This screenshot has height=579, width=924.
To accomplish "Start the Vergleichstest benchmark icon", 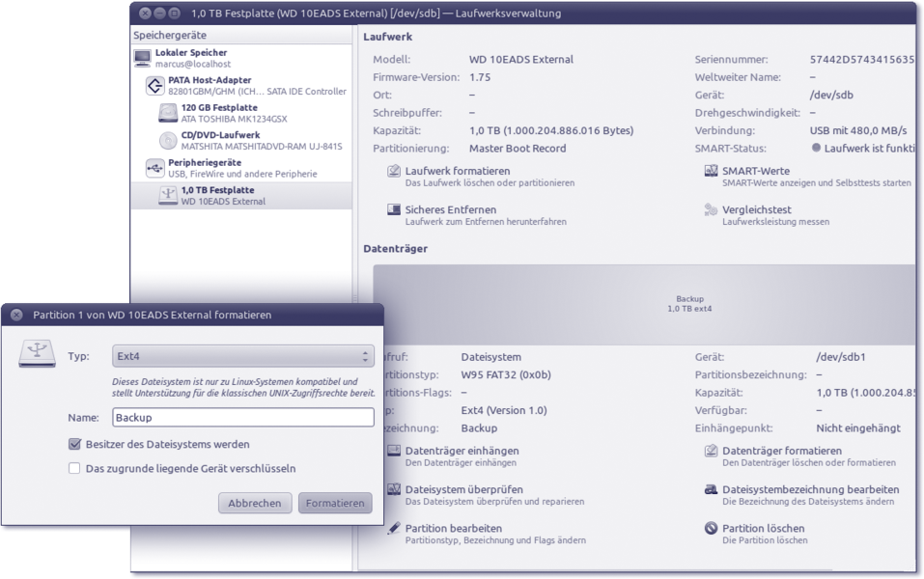I will (x=711, y=209).
